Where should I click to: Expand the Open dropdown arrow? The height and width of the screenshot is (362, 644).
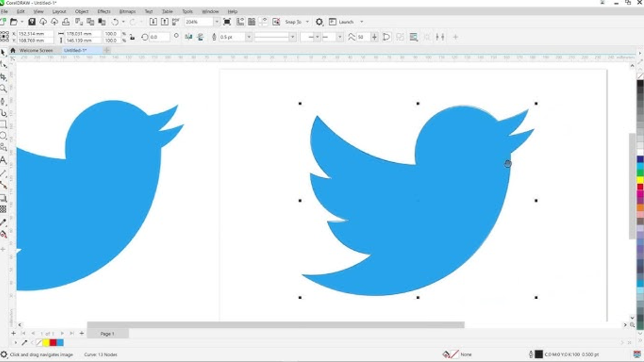pos(22,22)
